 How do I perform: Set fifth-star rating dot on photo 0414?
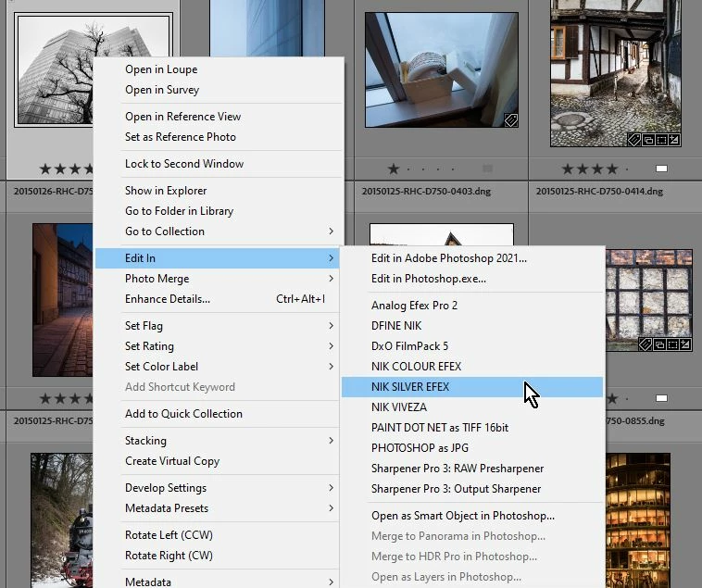click(x=627, y=169)
